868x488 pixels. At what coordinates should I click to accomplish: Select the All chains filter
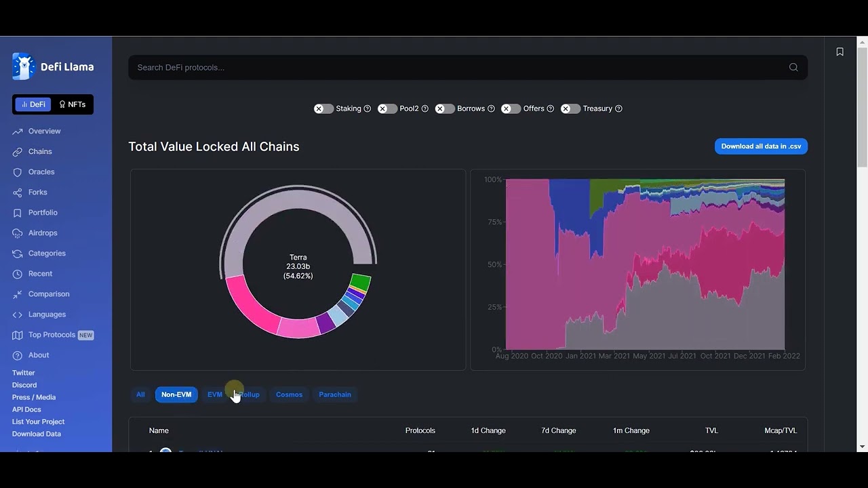[x=140, y=394]
